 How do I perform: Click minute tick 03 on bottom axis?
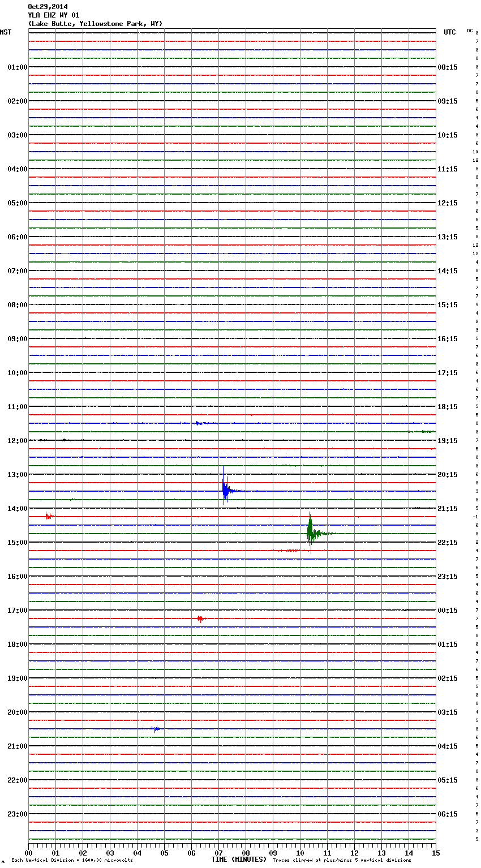coord(110,853)
